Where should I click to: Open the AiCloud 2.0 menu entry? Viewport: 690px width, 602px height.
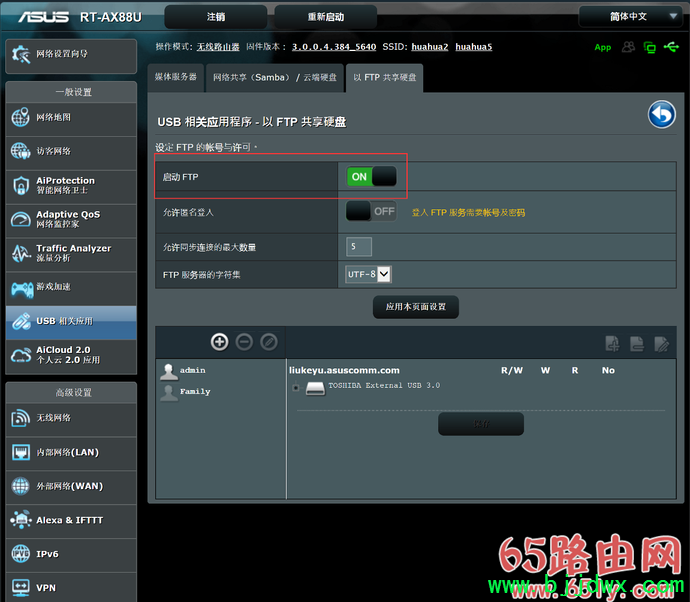click(71, 356)
